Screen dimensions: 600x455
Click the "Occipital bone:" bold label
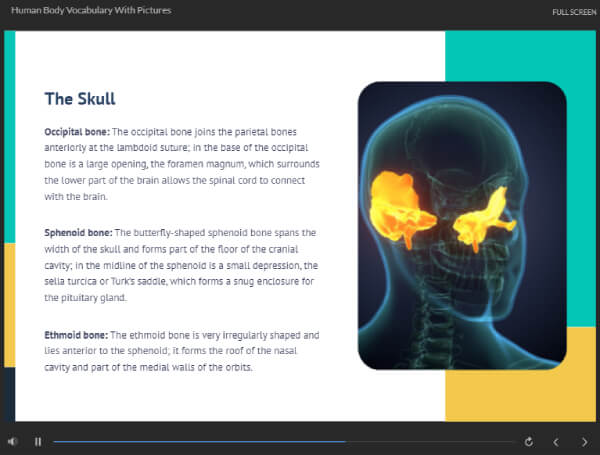[77, 132]
